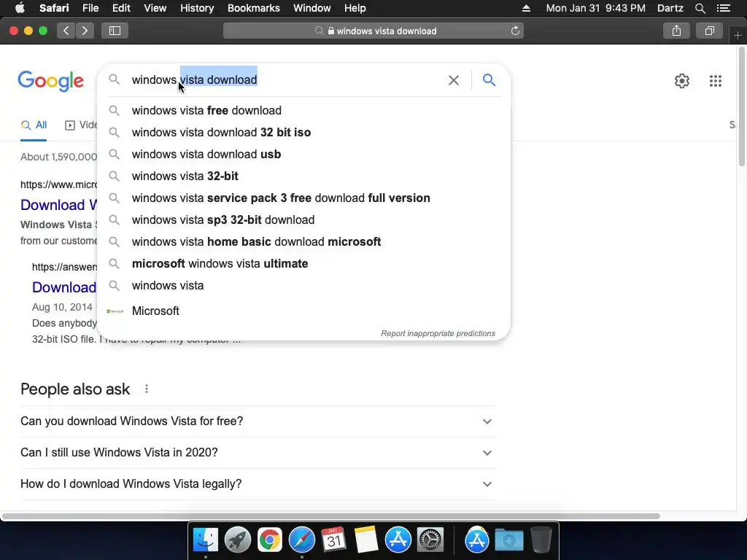Open Finder from the Dock

click(205, 540)
